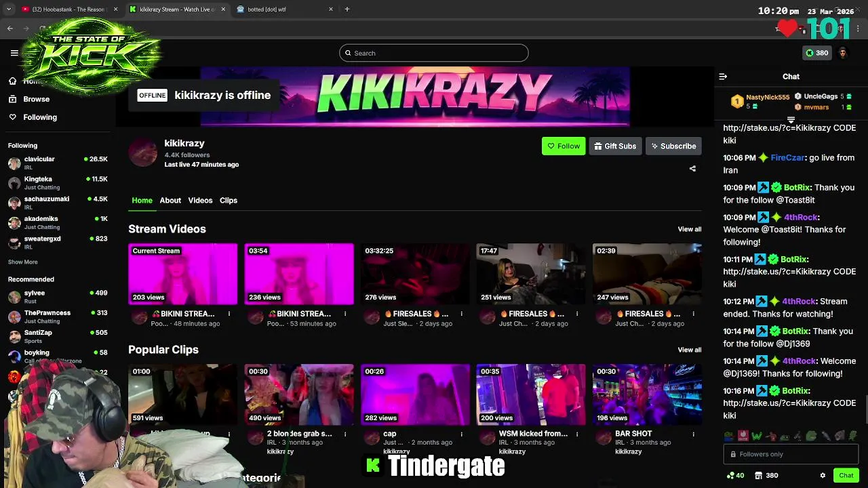Open SantiZap recommended channel
This screenshot has height=488, width=868.
click(58, 336)
